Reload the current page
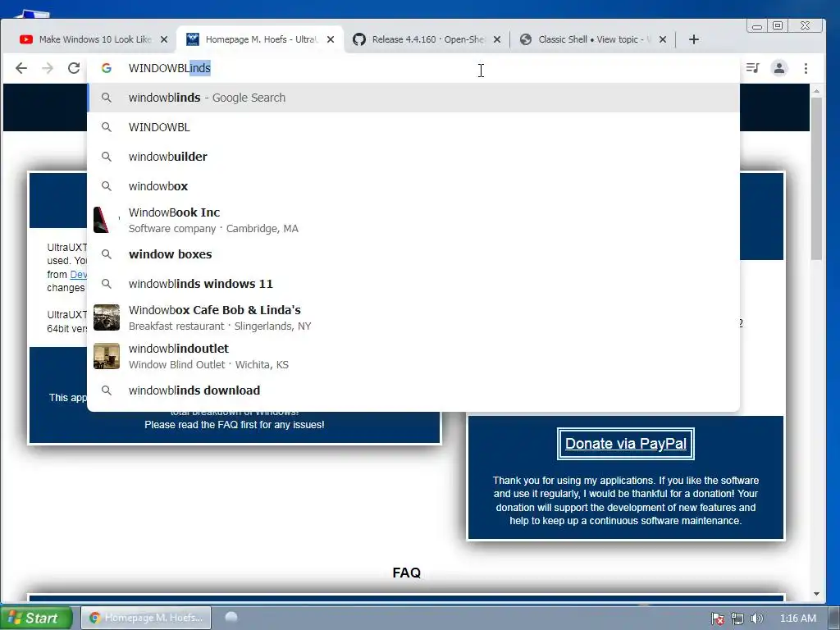Screen dimensions: 840x630 click(74, 68)
